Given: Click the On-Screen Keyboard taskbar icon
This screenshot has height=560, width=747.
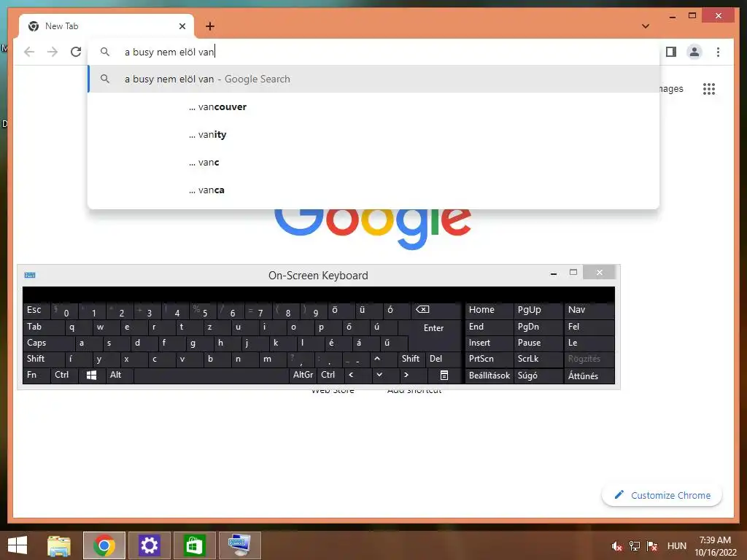Looking at the screenshot, I should (x=239, y=545).
